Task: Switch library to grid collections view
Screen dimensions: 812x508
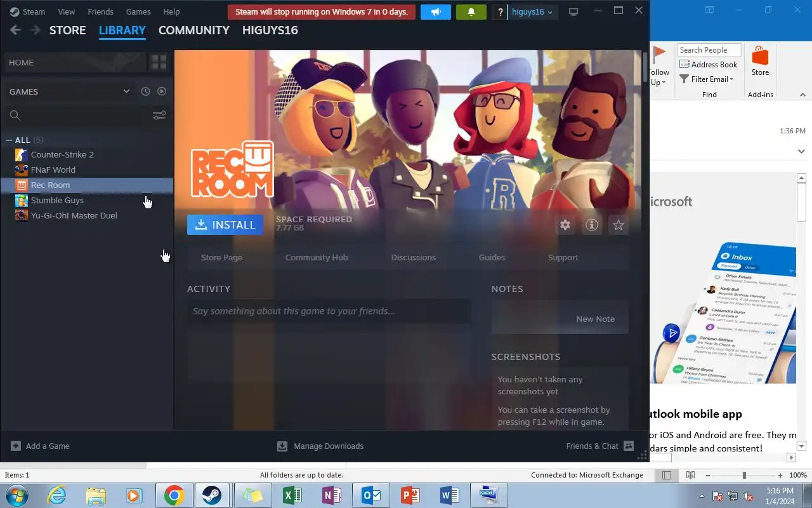Action: click(x=158, y=62)
